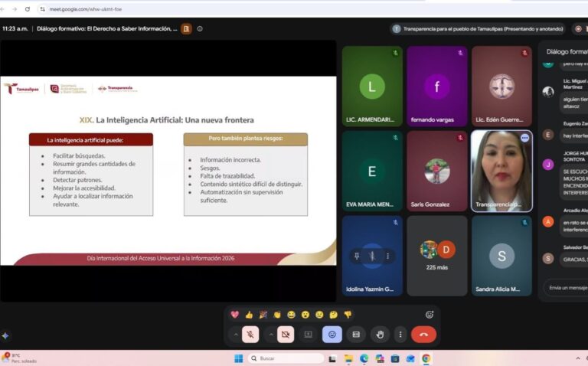Open the '225 más' participants tile
This screenshot has width=588, height=366.
437,256
